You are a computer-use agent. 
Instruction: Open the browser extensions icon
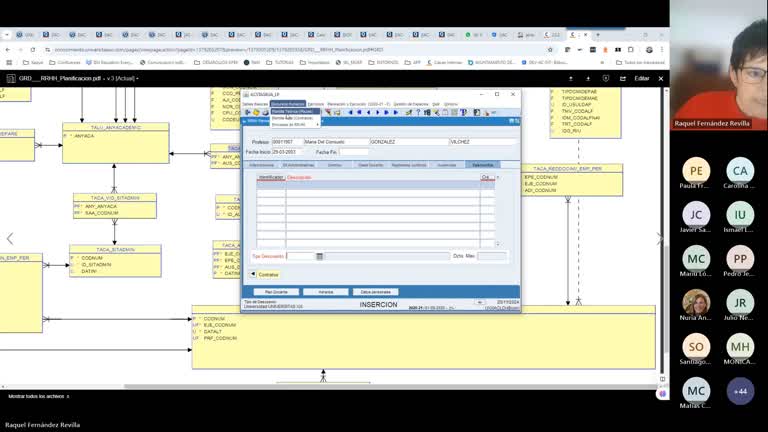click(x=631, y=49)
